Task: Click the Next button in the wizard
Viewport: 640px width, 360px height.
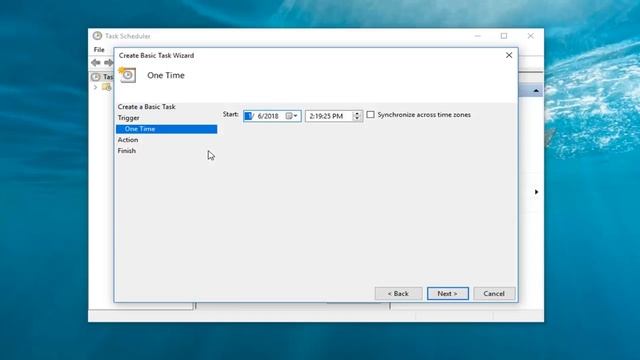Action: coord(448,293)
